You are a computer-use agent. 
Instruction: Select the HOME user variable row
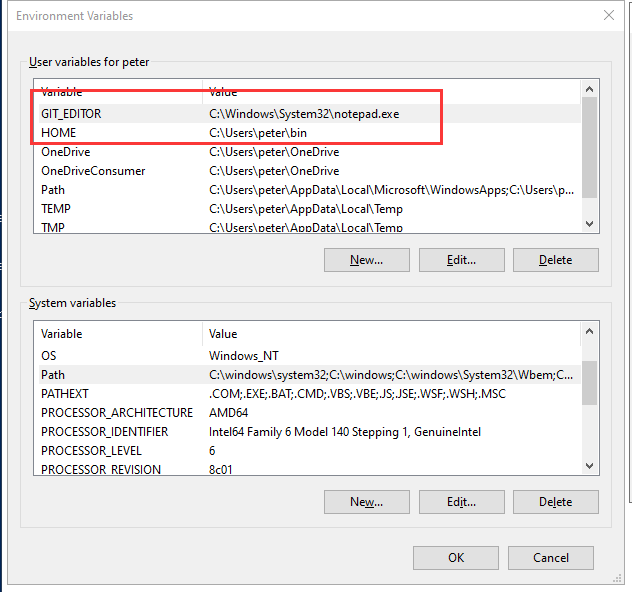pyautogui.click(x=58, y=133)
